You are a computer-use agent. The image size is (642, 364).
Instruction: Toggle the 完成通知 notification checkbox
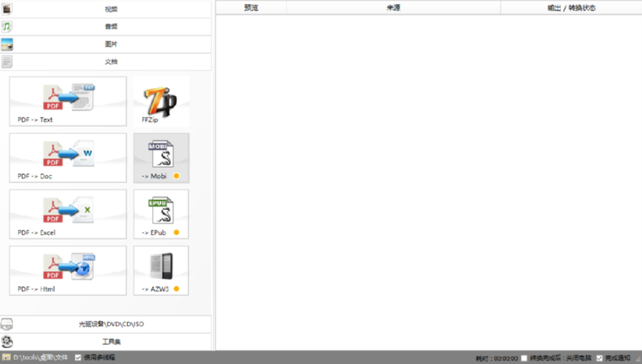[x=600, y=358]
